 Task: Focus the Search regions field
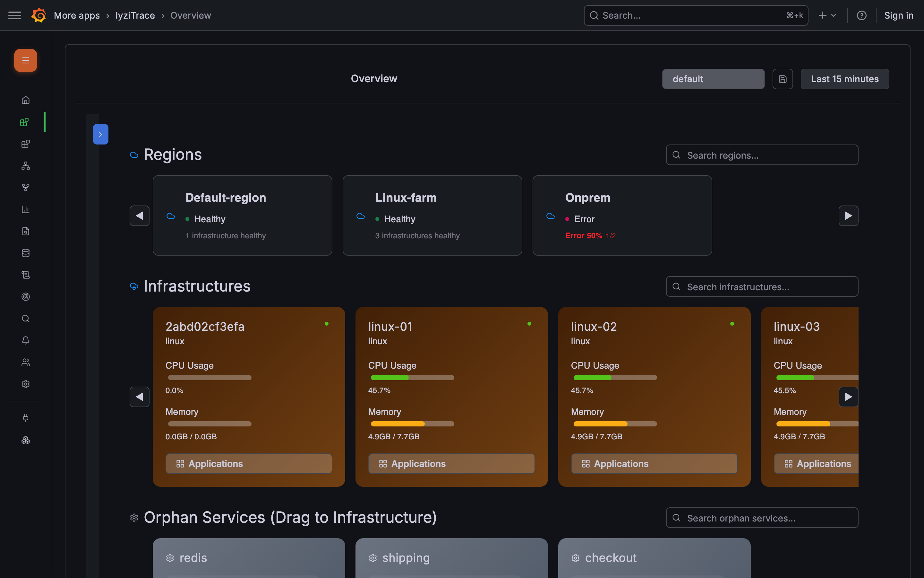tap(762, 155)
